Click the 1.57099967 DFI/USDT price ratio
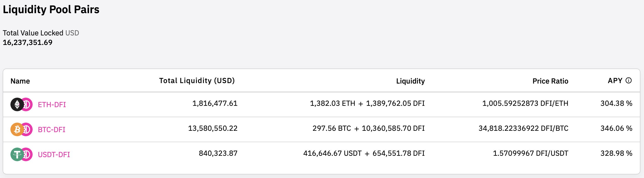 point(530,153)
